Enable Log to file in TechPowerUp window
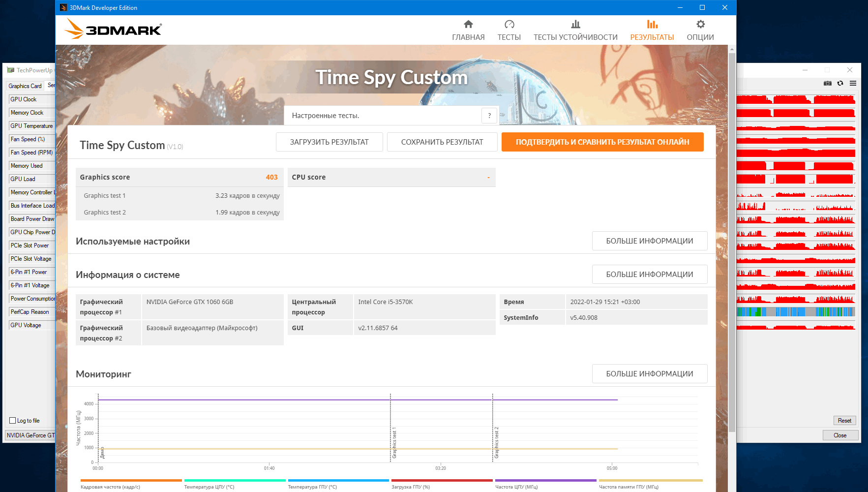 tap(13, 420)
